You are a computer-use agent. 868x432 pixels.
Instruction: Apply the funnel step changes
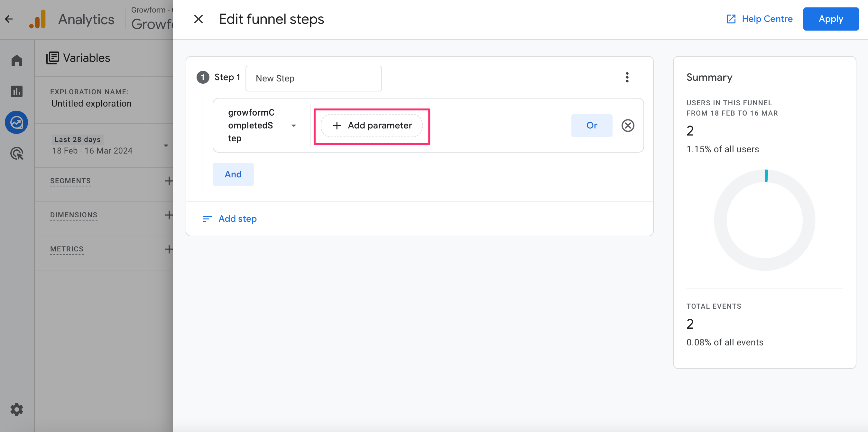[831, 19]
